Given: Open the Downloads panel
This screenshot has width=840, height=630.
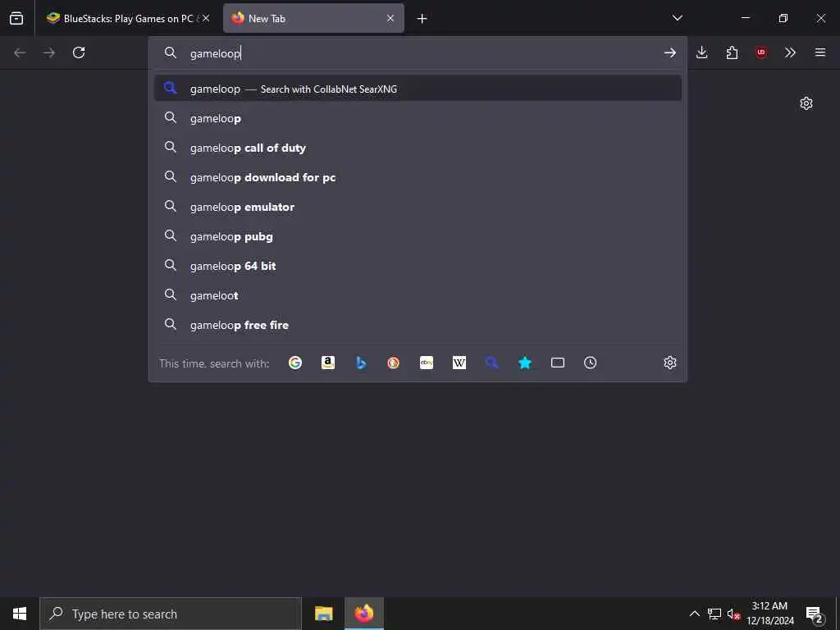Looking at the screenshot, I should [702, 52].
